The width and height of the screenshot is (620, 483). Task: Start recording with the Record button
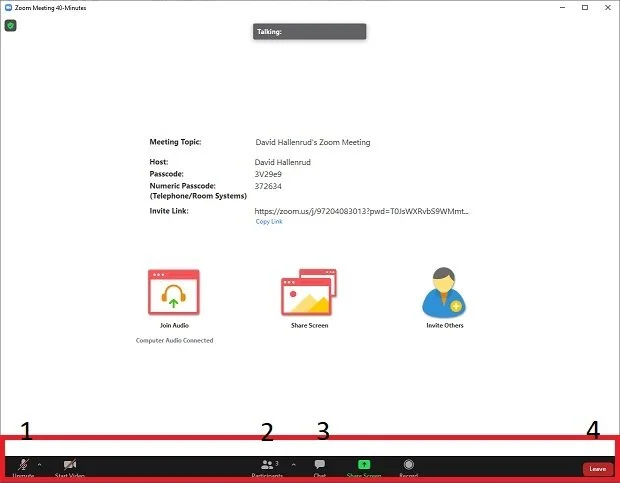pyautogui.click(x=409, y=467)
